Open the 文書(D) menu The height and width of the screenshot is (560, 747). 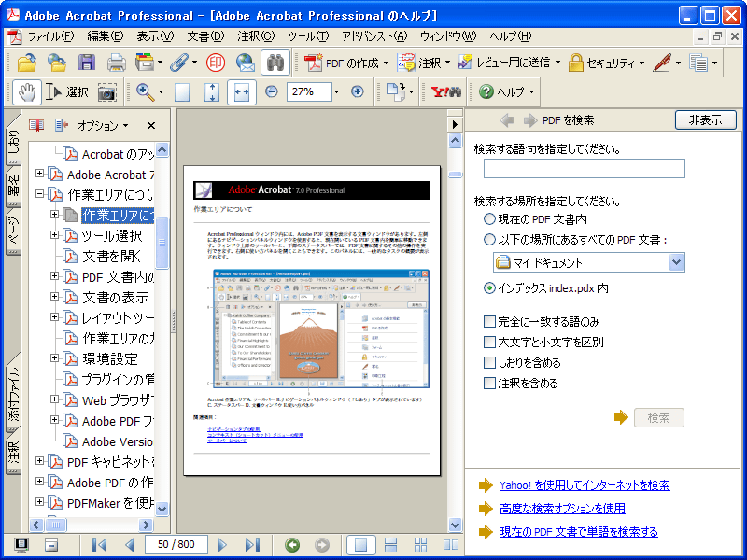[x=205, y=36]
